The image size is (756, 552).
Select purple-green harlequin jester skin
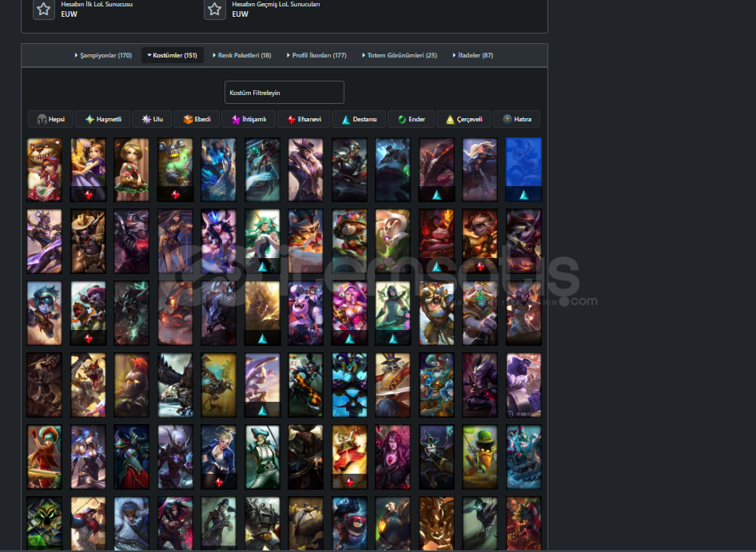point(349,385)
